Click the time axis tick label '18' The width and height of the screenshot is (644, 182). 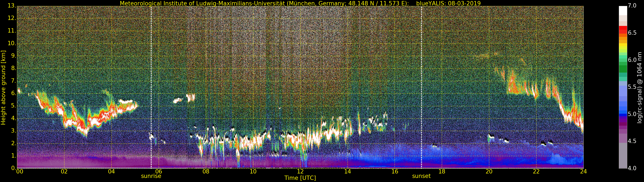point(442,171)
